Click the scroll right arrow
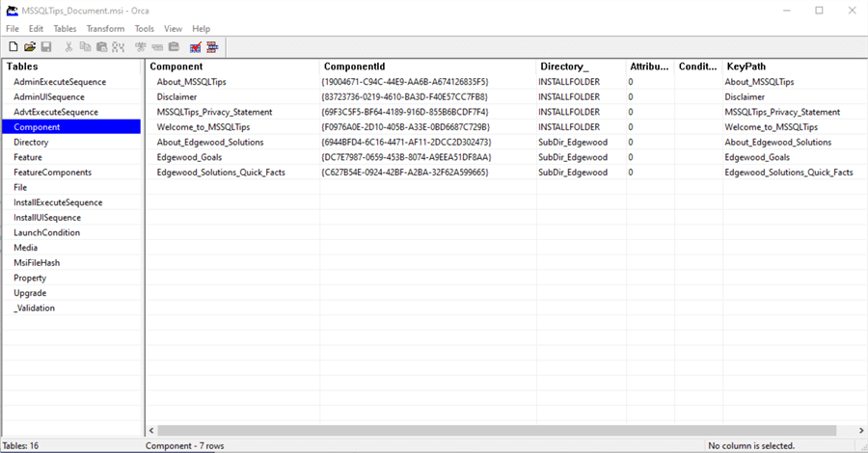 tap(861, 430)
